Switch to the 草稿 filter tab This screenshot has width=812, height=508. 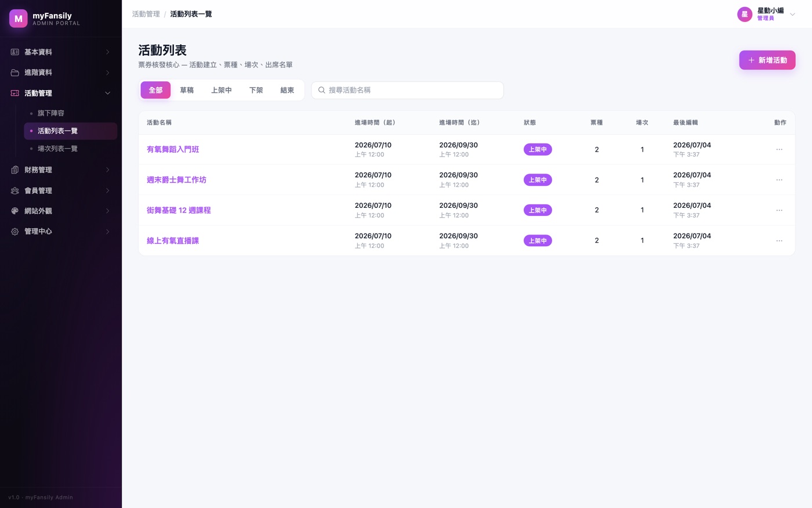tap(187, 90)
